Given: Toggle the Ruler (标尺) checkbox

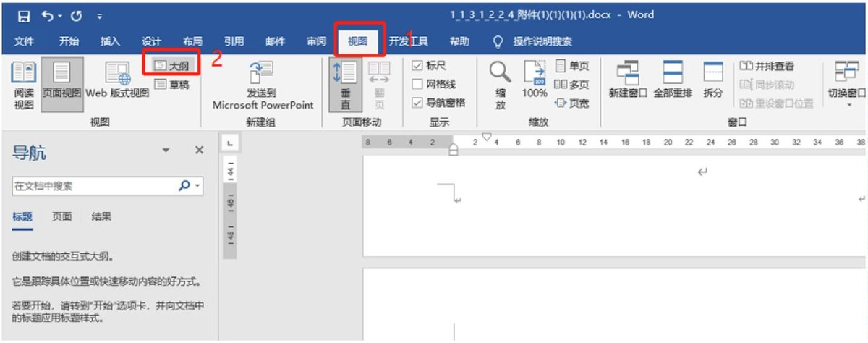Looking at the screenshot, I should point(417,66).
